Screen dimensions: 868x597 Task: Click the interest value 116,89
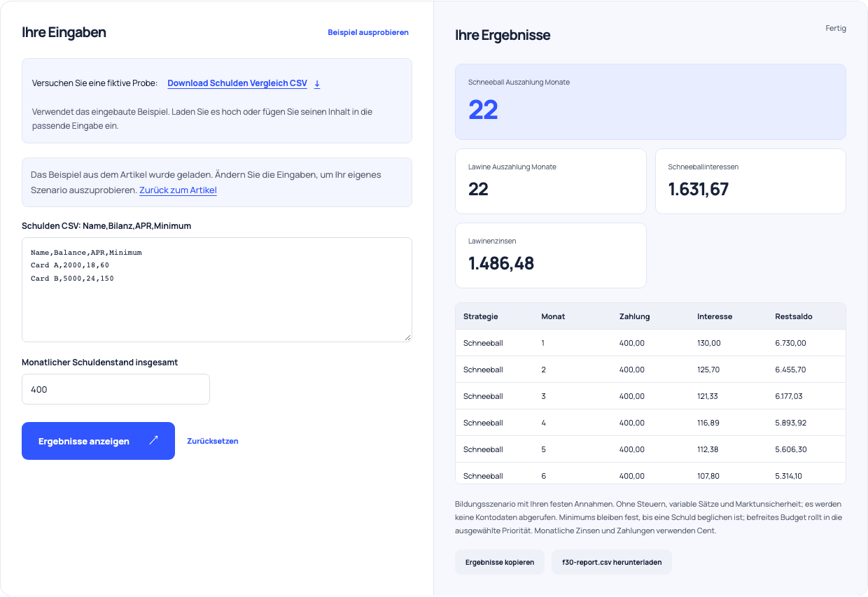point(708,423)
